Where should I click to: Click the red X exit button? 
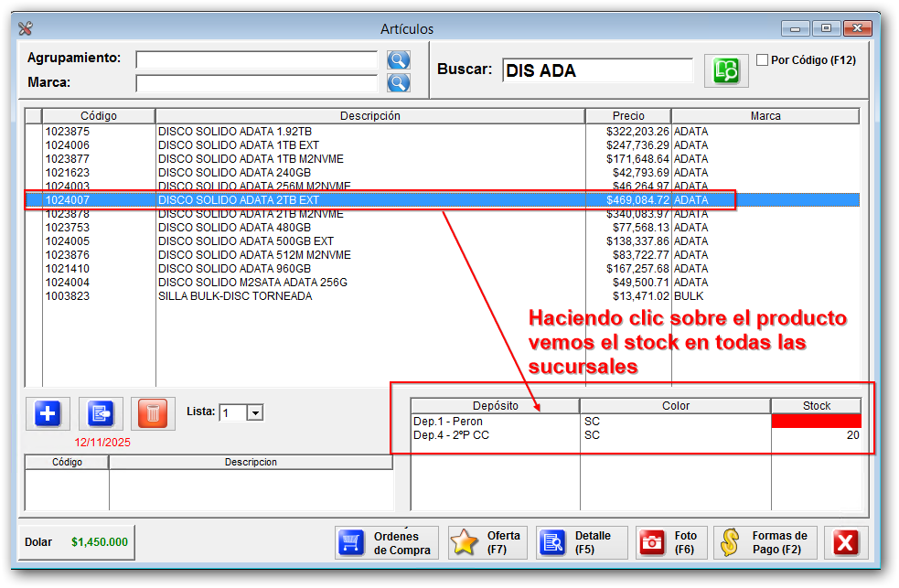click(846, 542)
